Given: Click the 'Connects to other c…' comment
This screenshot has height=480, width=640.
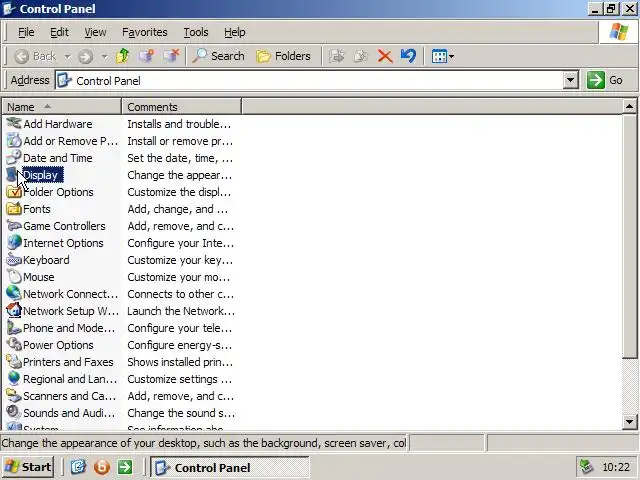Looking at the screenshot, I should [x=180, y=294].
